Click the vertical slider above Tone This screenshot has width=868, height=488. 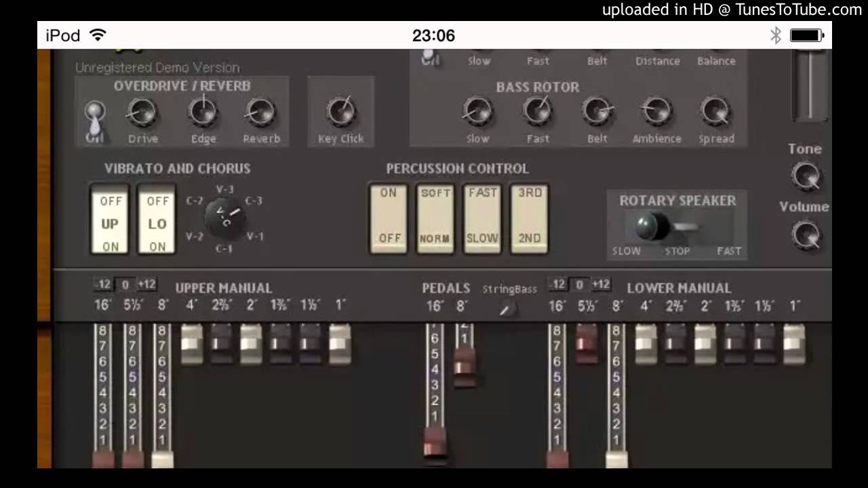coord(810,85)
